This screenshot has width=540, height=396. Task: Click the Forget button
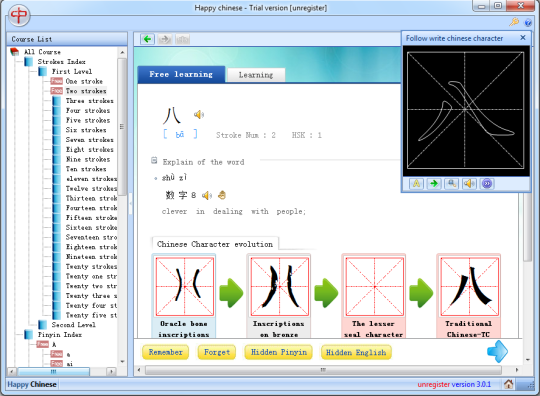[x=217, y=352]
